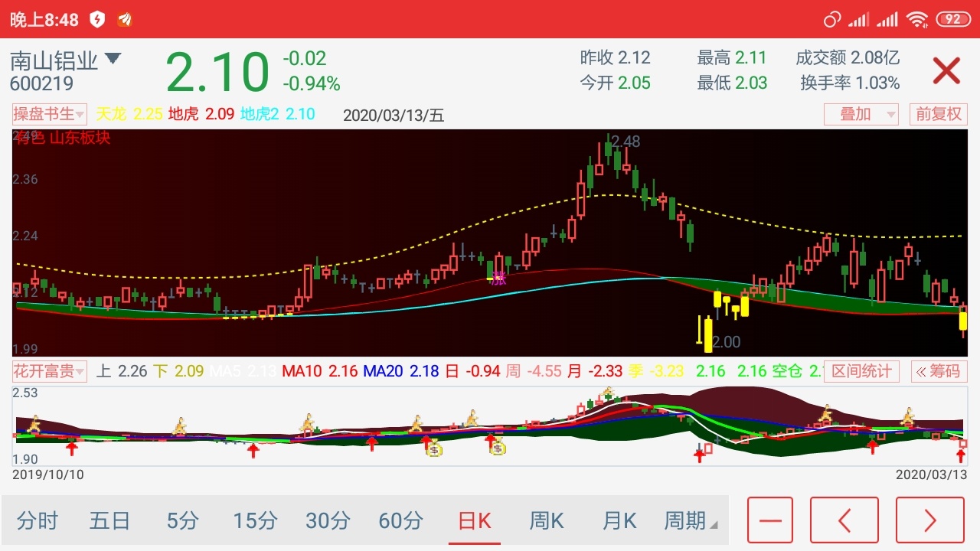This screenshot has height=551, width=980.
Task: Tap the 2.00 low price label
Action: (x=726, y=342)
